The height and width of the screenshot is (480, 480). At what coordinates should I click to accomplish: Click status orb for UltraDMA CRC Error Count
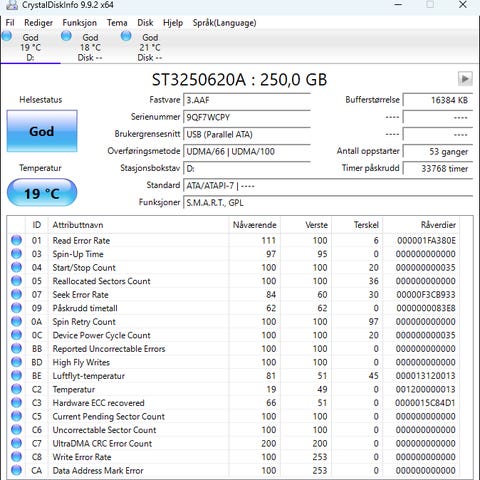point(16,443)
